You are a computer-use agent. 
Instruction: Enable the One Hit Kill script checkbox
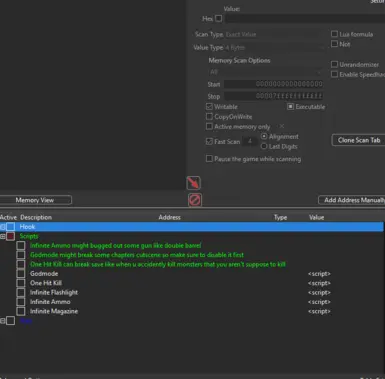21,283
